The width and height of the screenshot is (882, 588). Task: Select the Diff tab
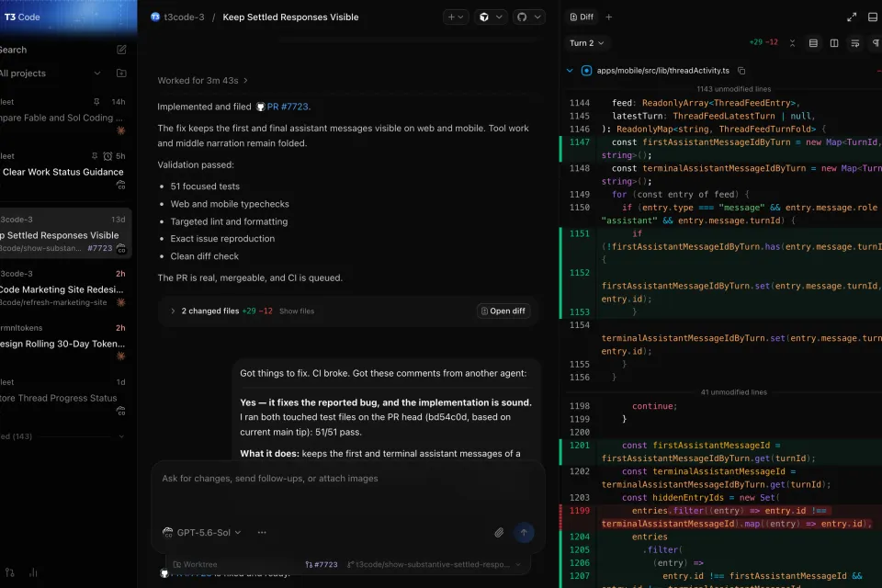(582, 17)
